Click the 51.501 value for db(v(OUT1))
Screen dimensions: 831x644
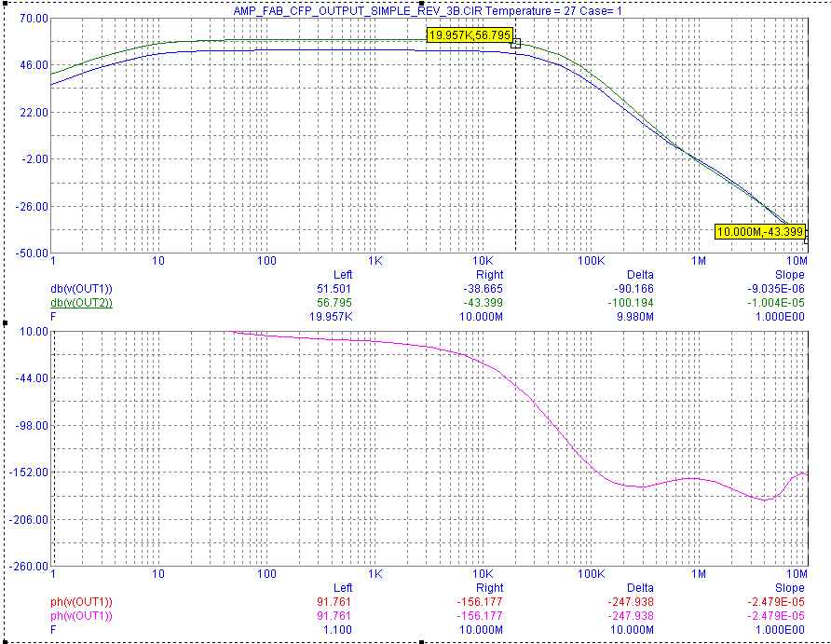tap(334, 289)
